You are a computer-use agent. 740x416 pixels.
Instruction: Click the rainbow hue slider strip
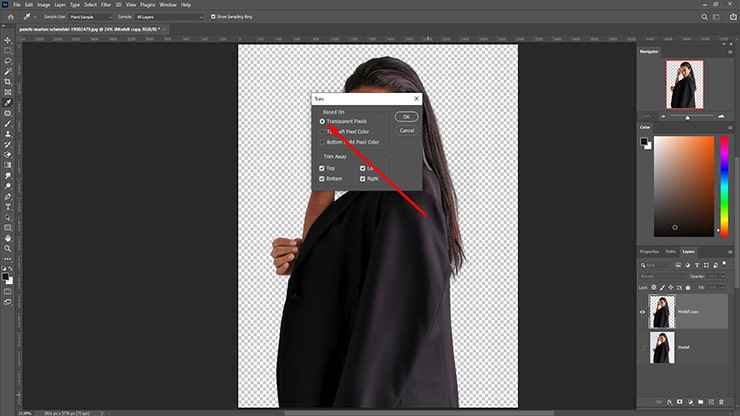click(x=724, y=187)
